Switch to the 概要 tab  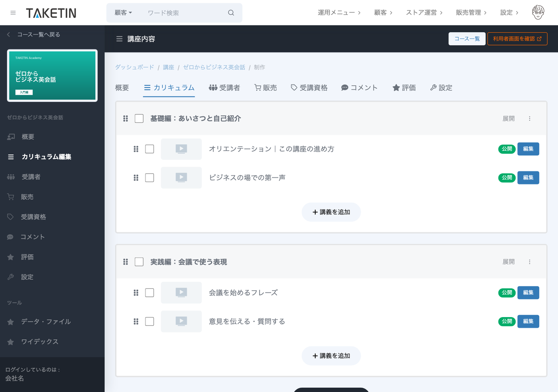click(x=122, y=88)
